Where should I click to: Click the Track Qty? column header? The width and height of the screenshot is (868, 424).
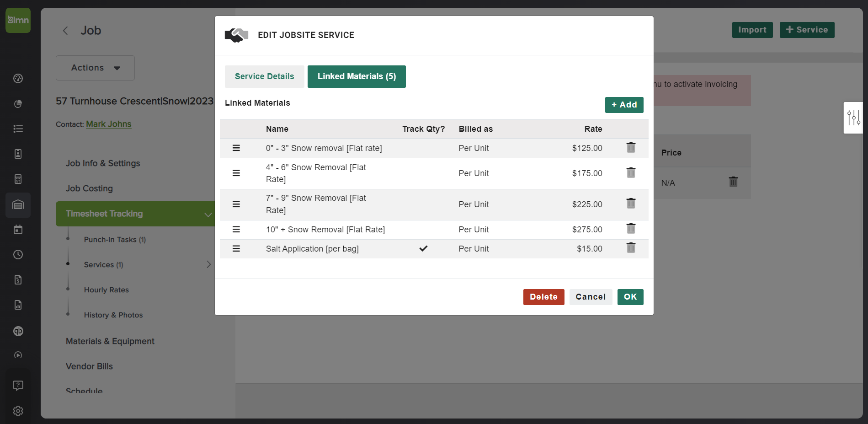(x=423, y=129)
